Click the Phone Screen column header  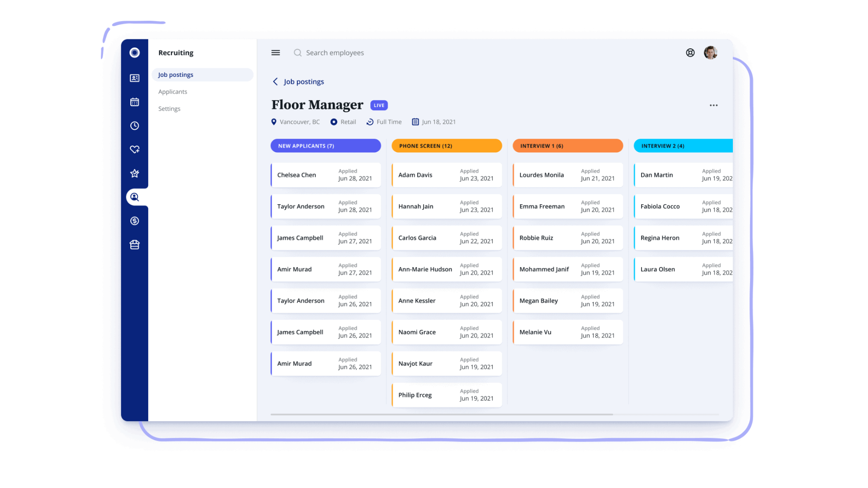(446, 146)
